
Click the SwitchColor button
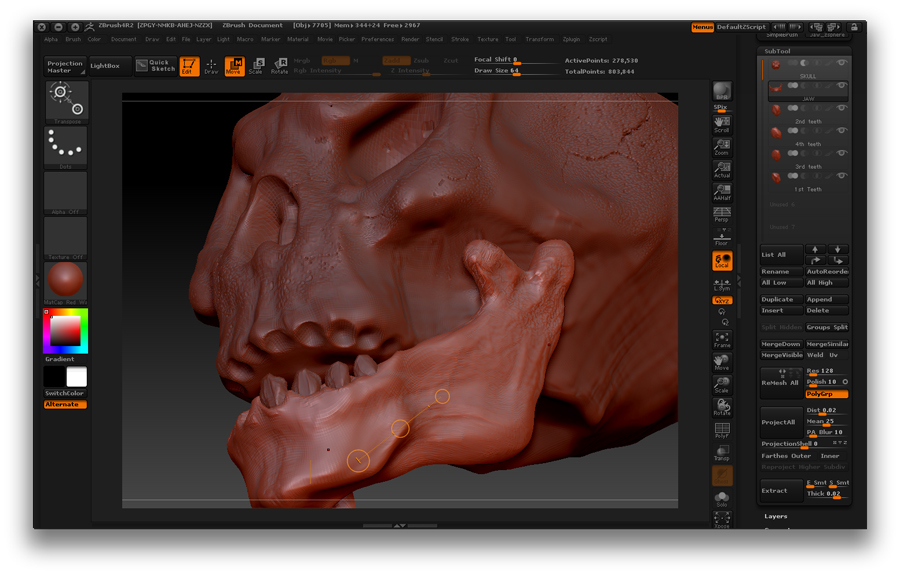65,394
